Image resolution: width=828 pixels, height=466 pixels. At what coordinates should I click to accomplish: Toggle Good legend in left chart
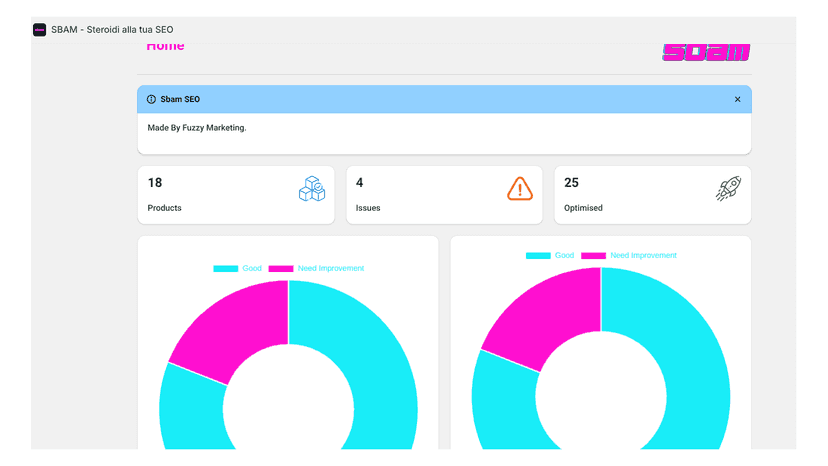[x=238, y=268]
